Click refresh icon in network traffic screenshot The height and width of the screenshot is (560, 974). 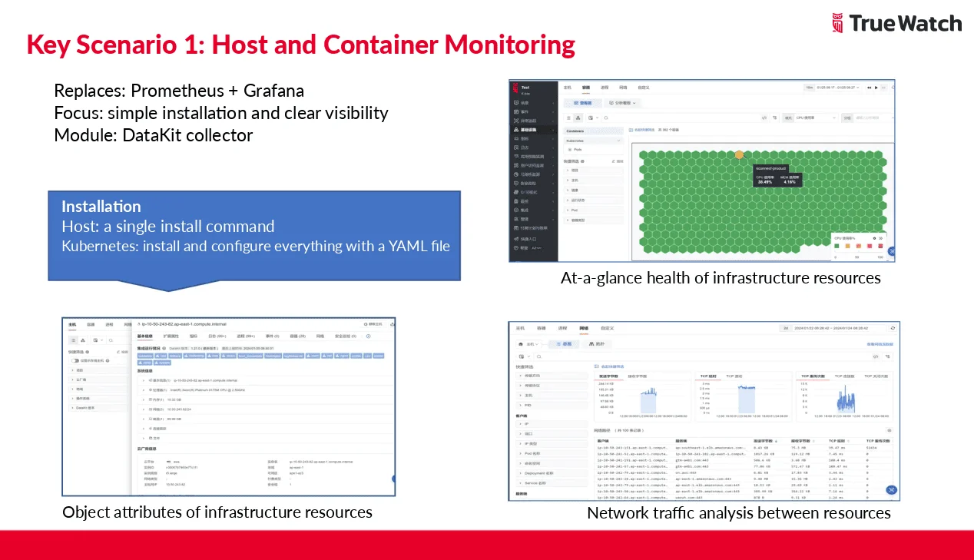pyautogui.click(x=893, y=328)
